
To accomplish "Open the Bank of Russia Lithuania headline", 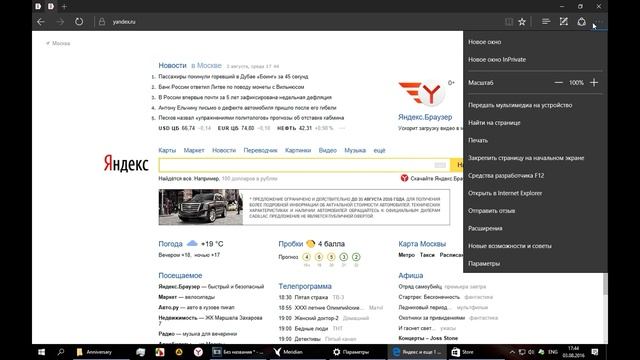I will pyautogui.click(x=231, y=87).
